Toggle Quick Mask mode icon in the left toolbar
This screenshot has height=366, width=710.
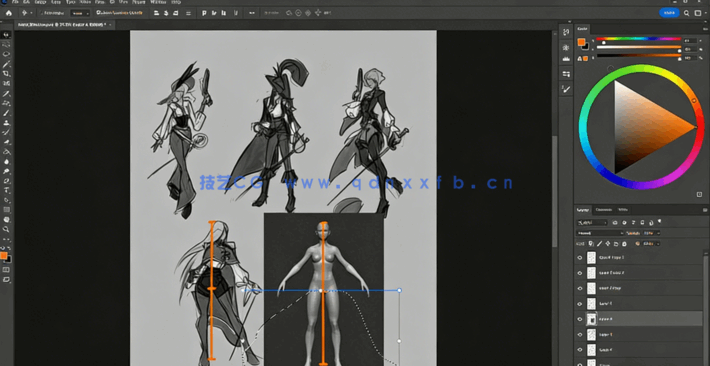(6, 270)
